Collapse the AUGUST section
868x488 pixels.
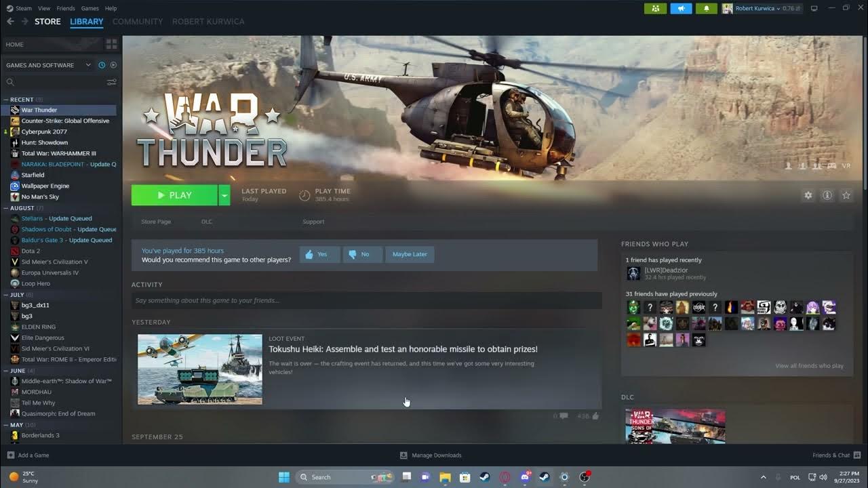click(6, 208)
